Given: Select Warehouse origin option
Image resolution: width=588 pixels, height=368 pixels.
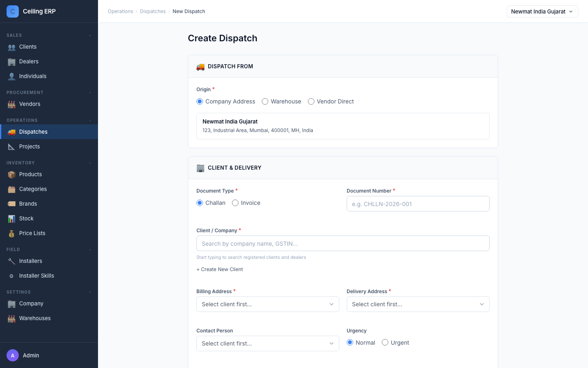Looking at the screenshot, I should coord(281,101).
